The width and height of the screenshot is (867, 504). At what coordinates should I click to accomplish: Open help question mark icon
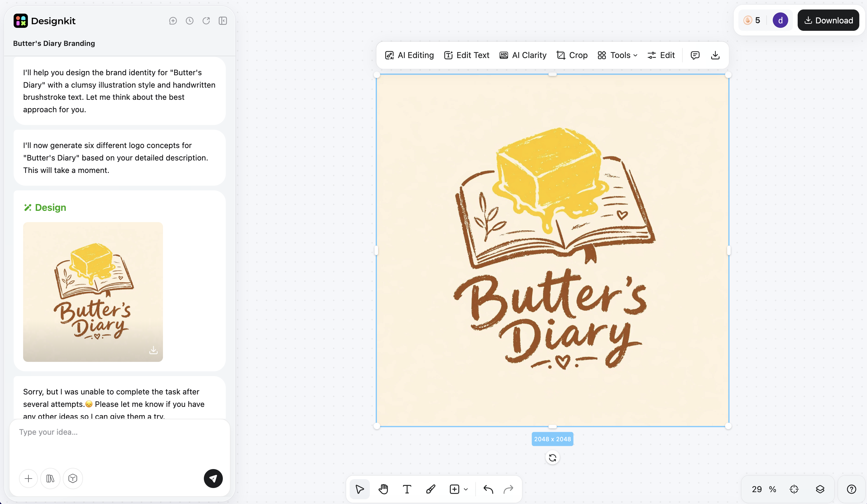852,489
